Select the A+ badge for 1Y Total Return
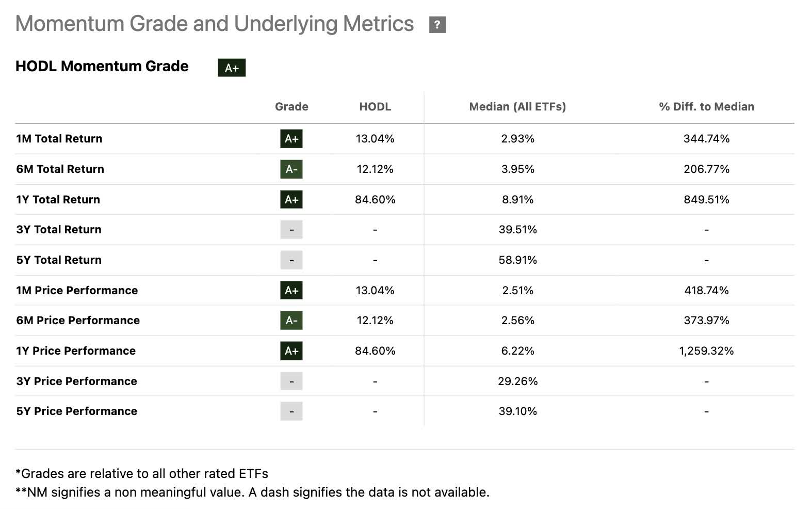Screen dimensions: 812x509 [291, 199]
